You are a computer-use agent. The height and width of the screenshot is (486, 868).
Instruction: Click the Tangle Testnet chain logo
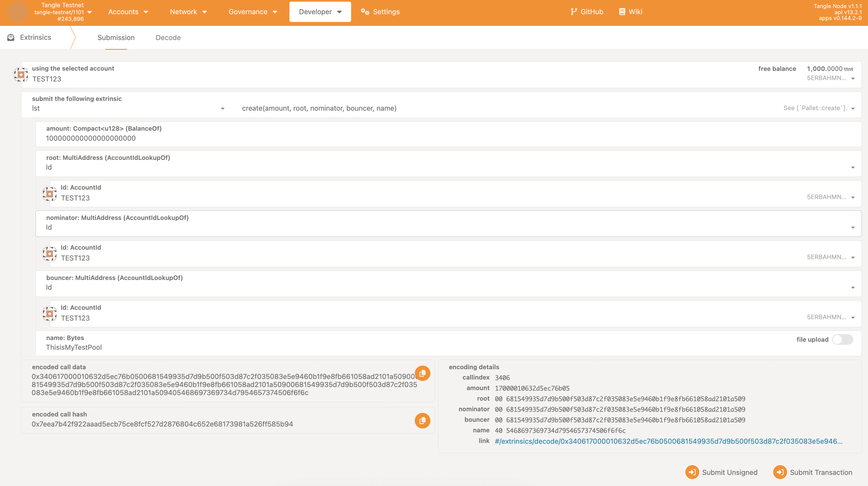(18, 12)
